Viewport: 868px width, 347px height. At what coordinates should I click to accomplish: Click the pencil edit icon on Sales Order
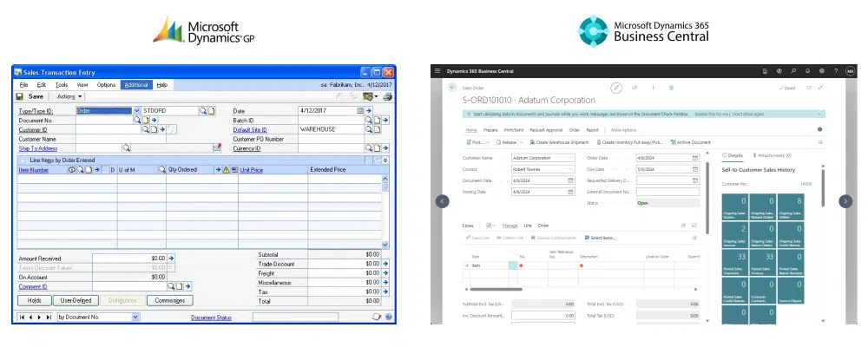pos(616,88)
